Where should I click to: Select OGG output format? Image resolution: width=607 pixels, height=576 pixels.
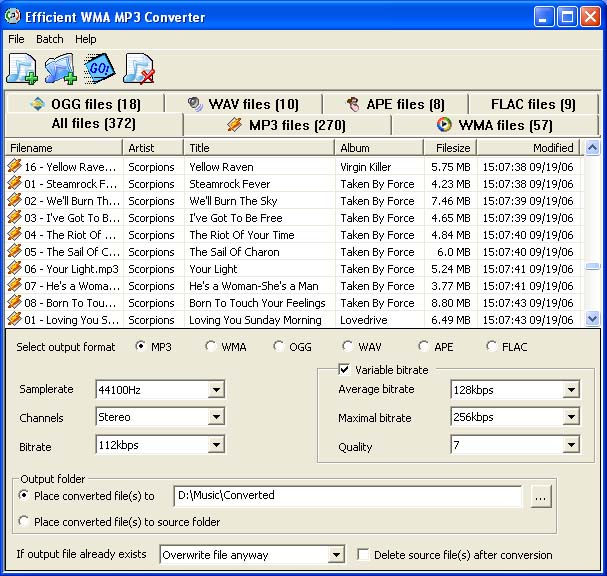click(278, 346)
